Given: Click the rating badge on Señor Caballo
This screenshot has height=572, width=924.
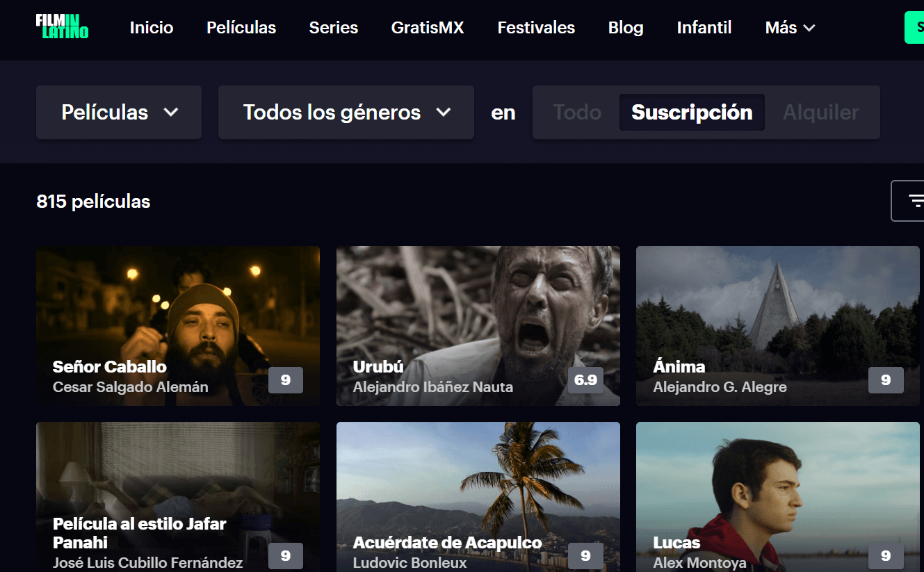Looking at the screenshot, I should coord(285,380).
